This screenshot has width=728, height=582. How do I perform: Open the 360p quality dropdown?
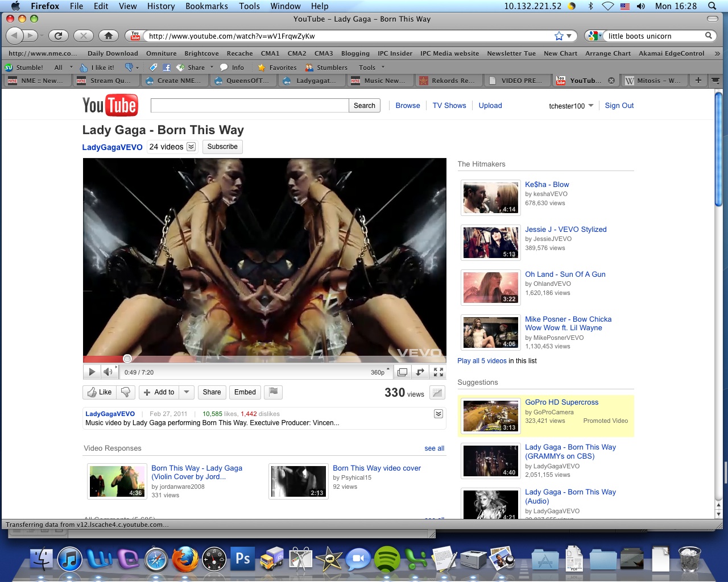(x=377, y=372)
